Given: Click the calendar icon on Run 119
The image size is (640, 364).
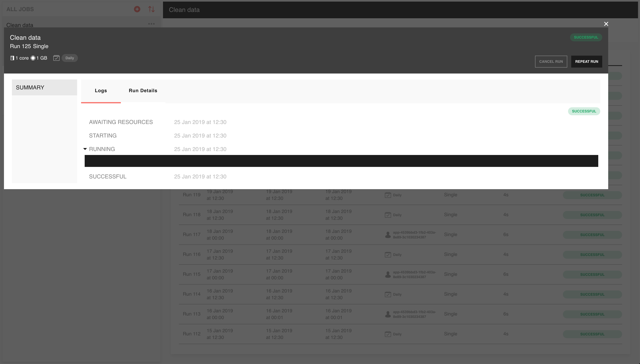Looking at the screenshot, I should tap(388, 195).
